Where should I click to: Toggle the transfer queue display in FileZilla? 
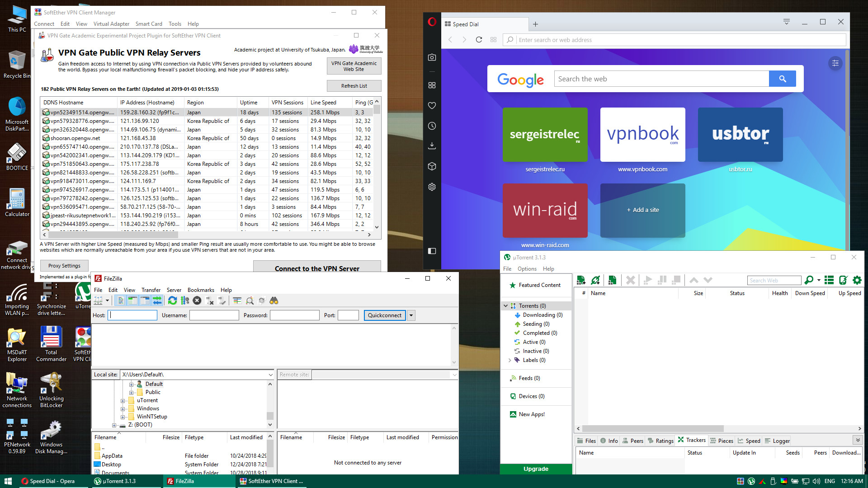pyautogui.click(x=157, y=300)
